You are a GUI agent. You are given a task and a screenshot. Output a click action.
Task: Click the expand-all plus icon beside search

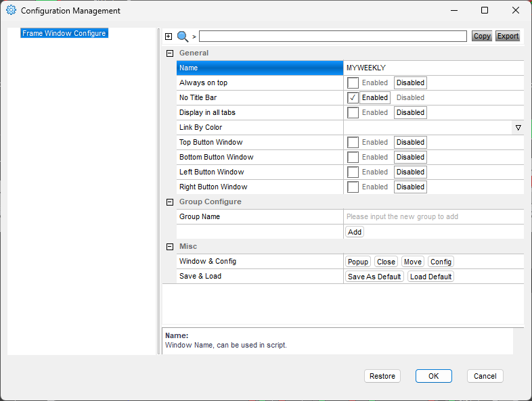169,37
